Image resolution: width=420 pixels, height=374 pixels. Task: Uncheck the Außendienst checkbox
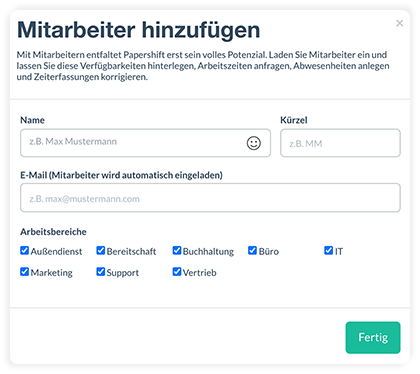pyautogui.click(x=25, y=251)
